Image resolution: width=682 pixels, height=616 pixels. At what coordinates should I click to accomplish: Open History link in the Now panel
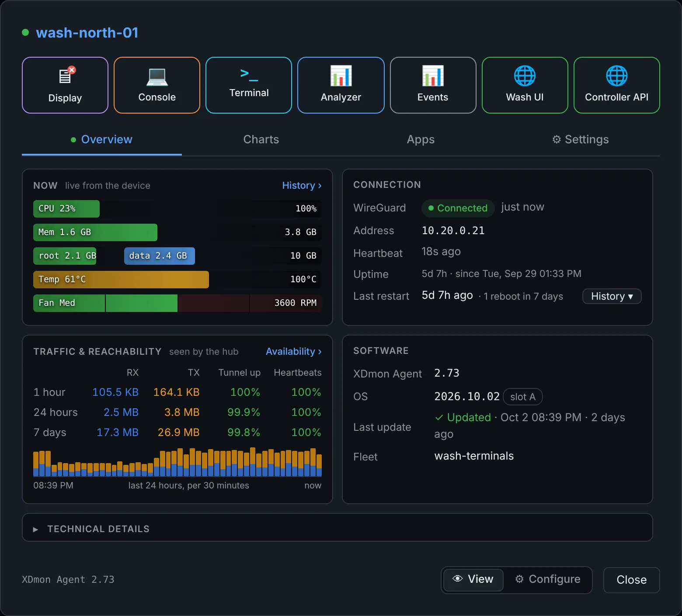point(302,186)
